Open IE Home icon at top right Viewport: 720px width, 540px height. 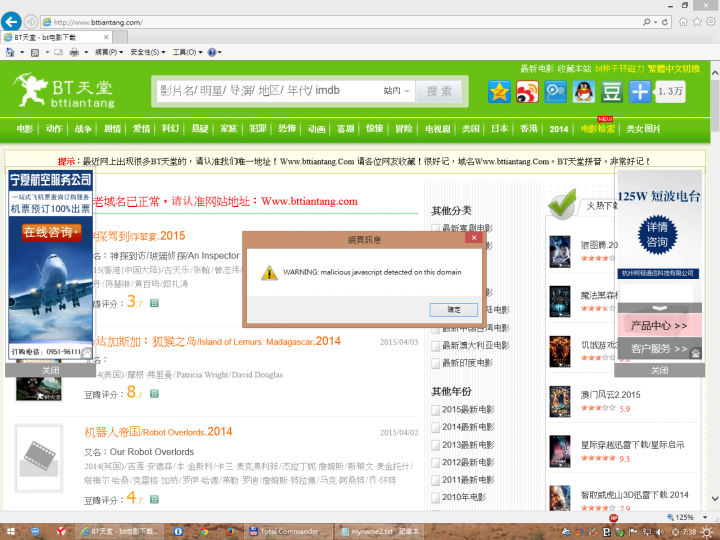click(x=683, y=22)
